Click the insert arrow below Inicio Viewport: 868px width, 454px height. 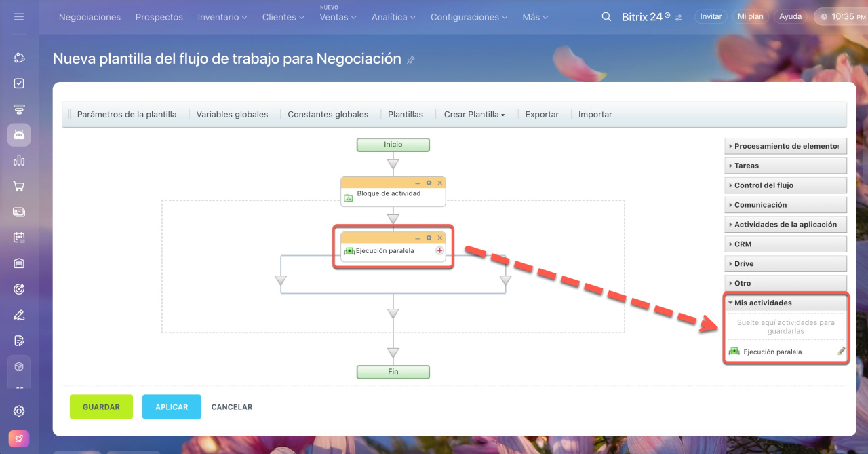click(x=393, y=164)
